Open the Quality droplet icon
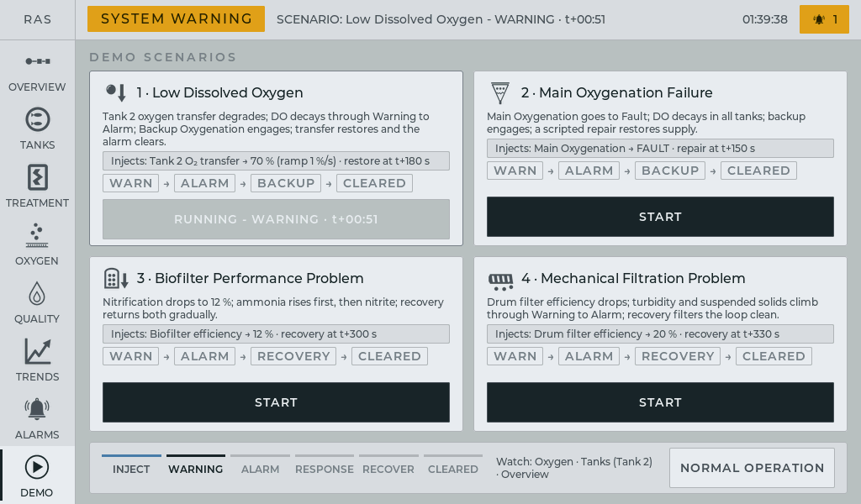The image size is (861, 504). pyautogui.click(x=37, y=293)
